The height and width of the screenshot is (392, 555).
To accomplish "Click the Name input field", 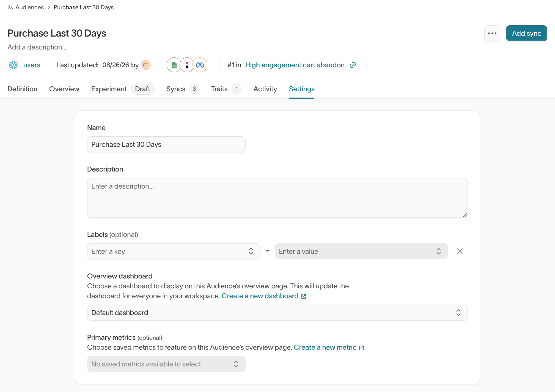I will point(166,144).
